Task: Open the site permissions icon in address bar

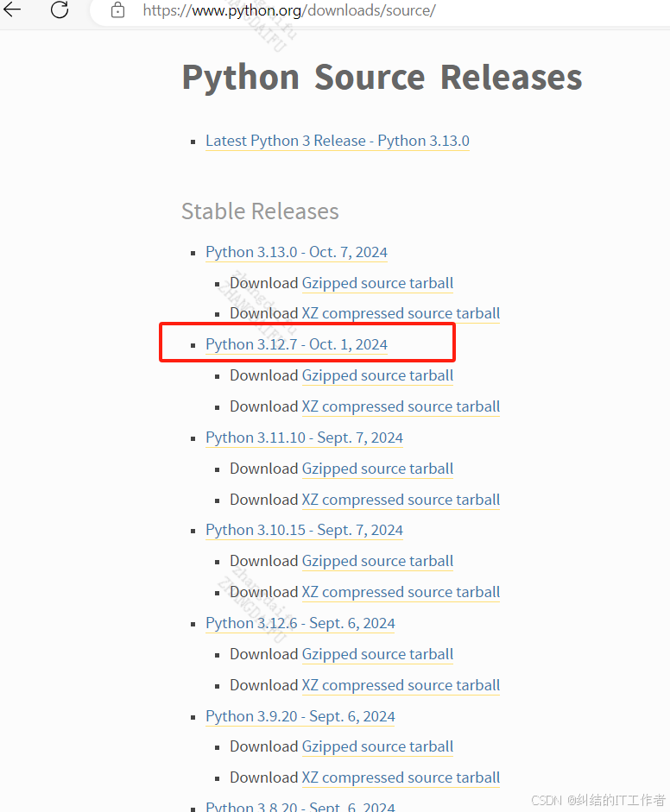Action: click(x=116, y=12)
